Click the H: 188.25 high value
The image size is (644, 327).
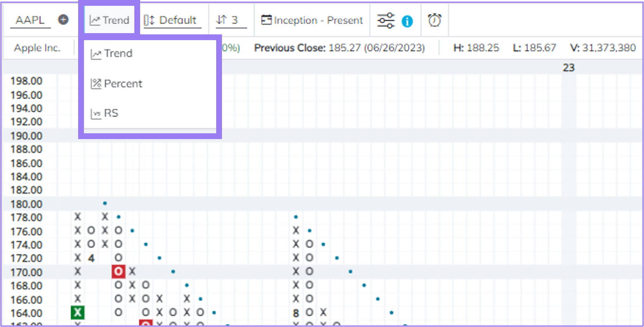click(x=476, y=48)
